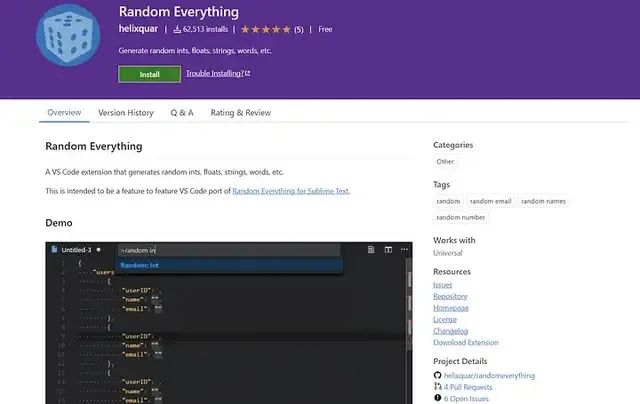The image size is (640, 404).
Task: Open the more actions ellipsis in demo
Action: (404, 249)
